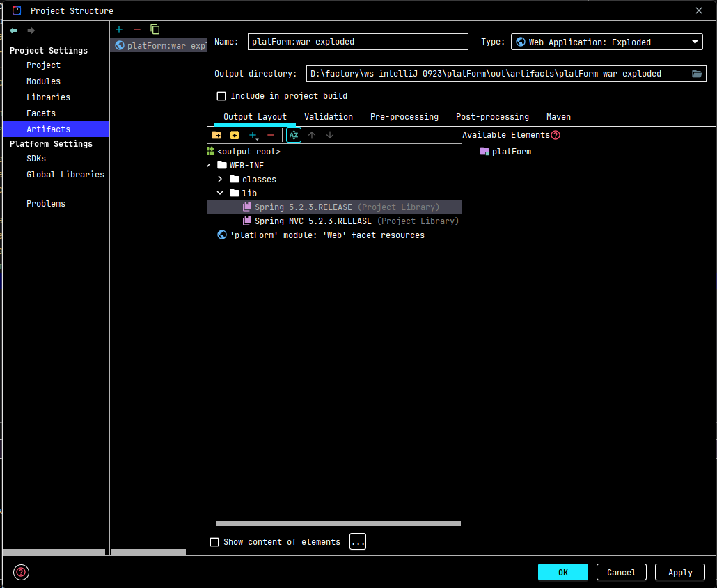Click the output root icon
717x588 pixels.
tap(211, 151)
